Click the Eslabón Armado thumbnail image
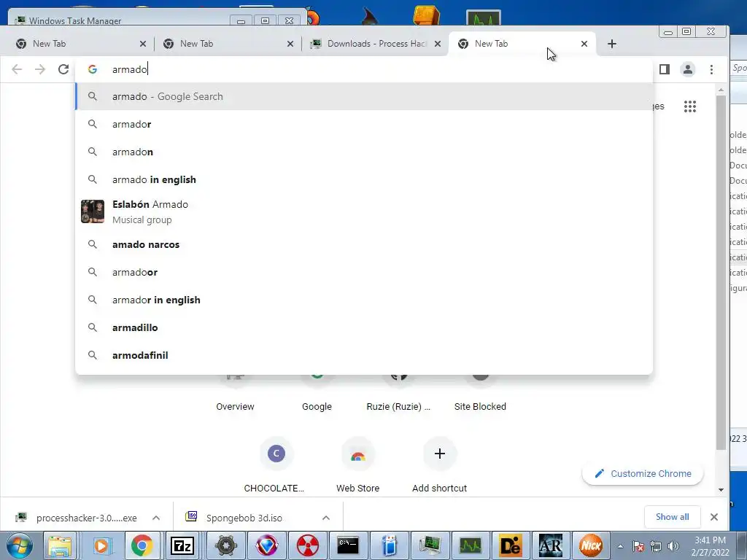This screenshot has height=560, width=747. [x=93, y=211]
